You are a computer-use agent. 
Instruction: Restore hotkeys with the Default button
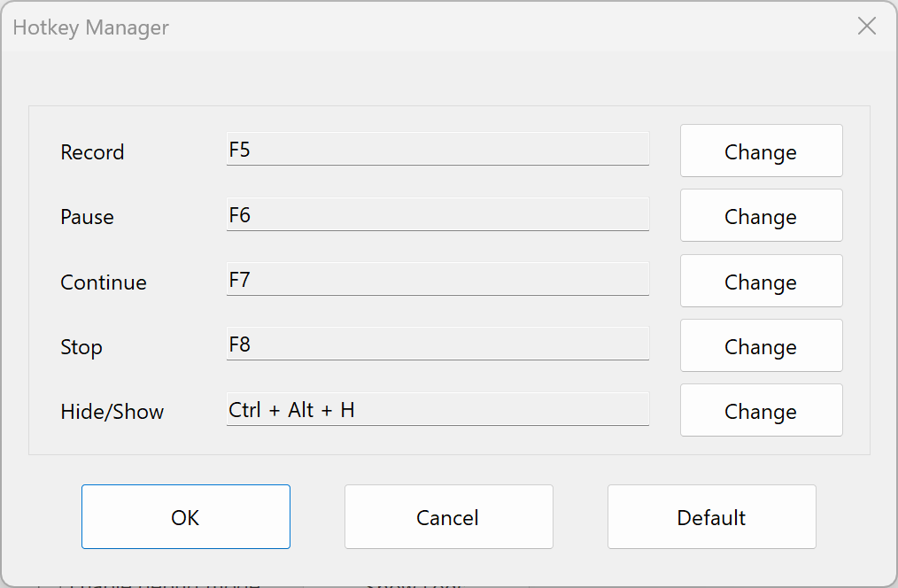tap(711, 516)
